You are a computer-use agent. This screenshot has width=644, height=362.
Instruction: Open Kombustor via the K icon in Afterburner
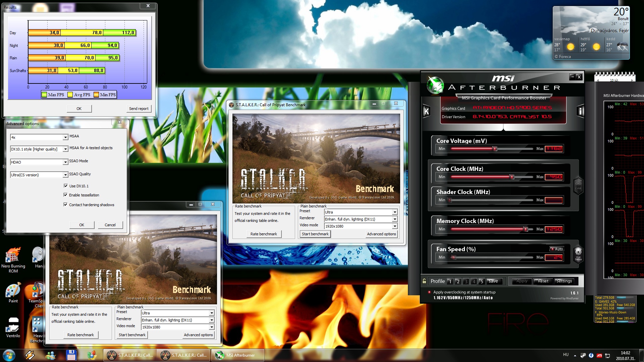[x=426, y=111]
